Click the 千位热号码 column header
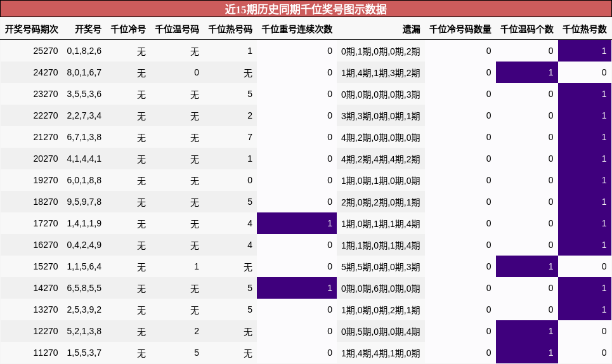612x364 pixels. click(x=230, y=29)
